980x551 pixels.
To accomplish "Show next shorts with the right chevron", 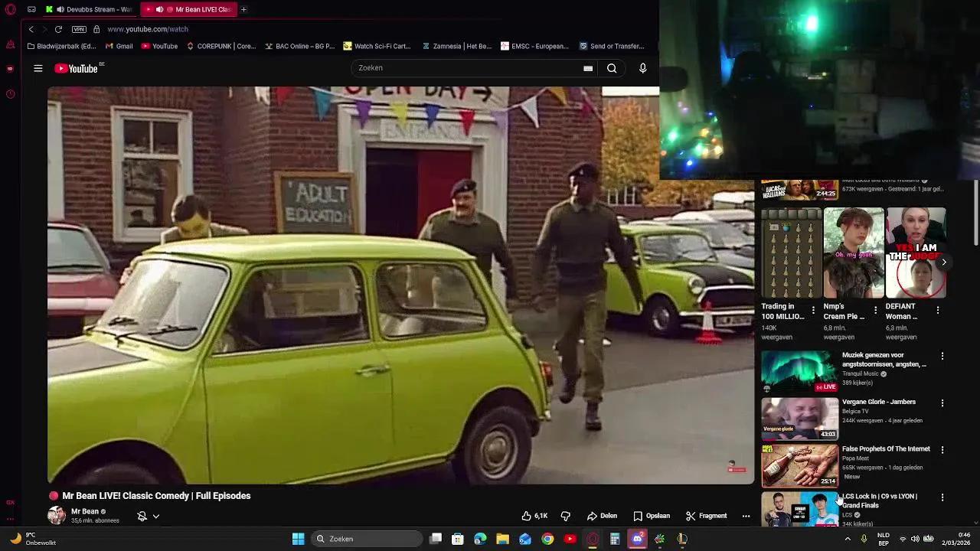I will click(944, 262).
